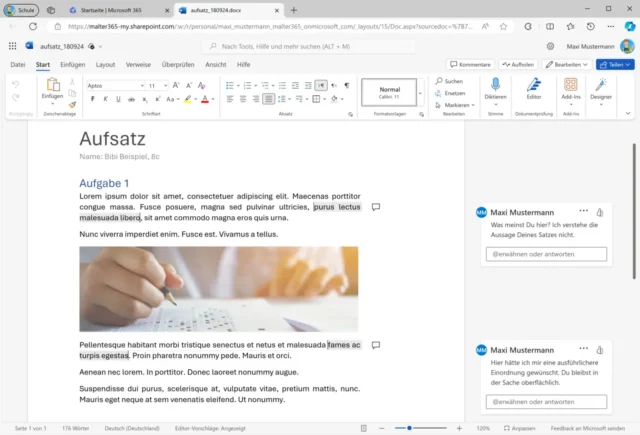Open the Layout ribbon tab
Screen dimensions: 640x435
(x=105, y=64)
